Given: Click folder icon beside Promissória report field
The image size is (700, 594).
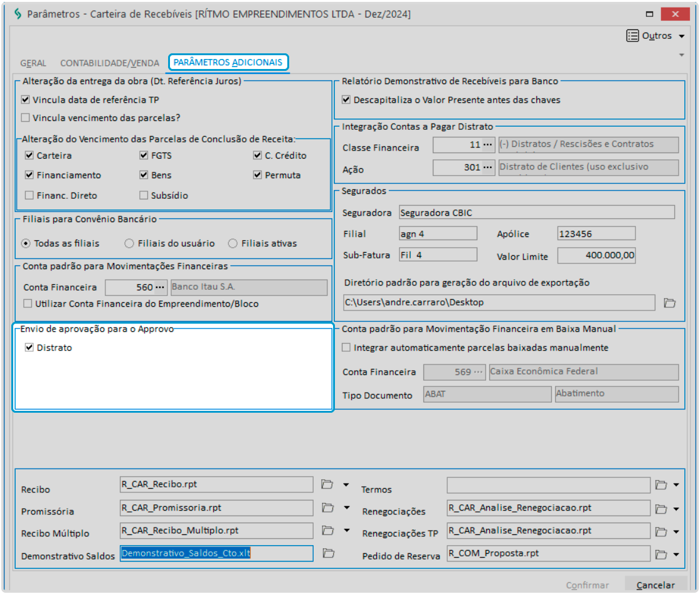Looking at the screenshot, I should coord(326,507).
